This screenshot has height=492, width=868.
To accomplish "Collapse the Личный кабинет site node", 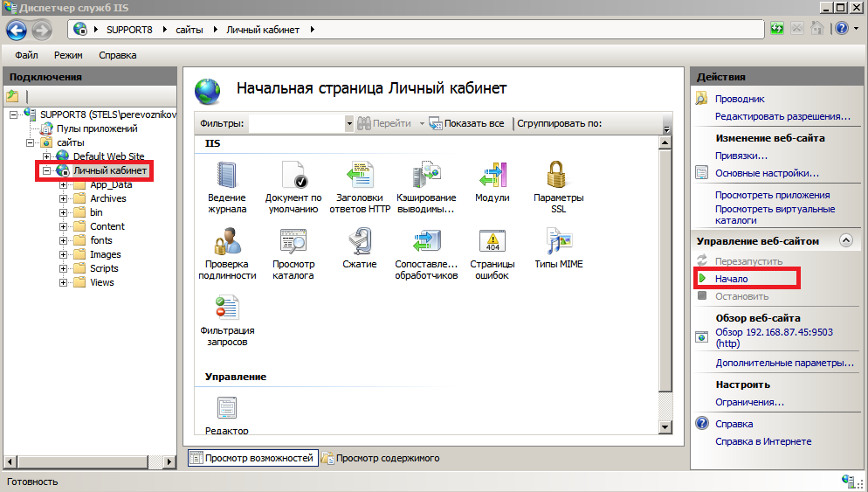I will pos(46,170).
